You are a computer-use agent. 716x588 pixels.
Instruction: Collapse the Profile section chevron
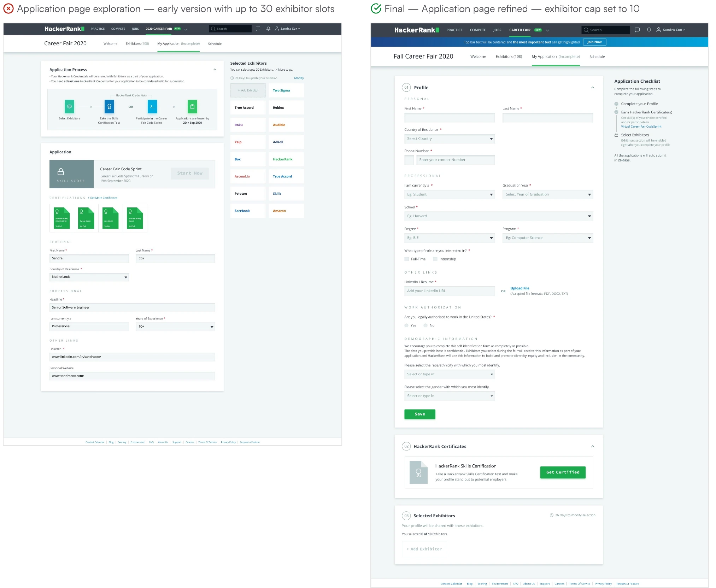[x=593, y=88]
